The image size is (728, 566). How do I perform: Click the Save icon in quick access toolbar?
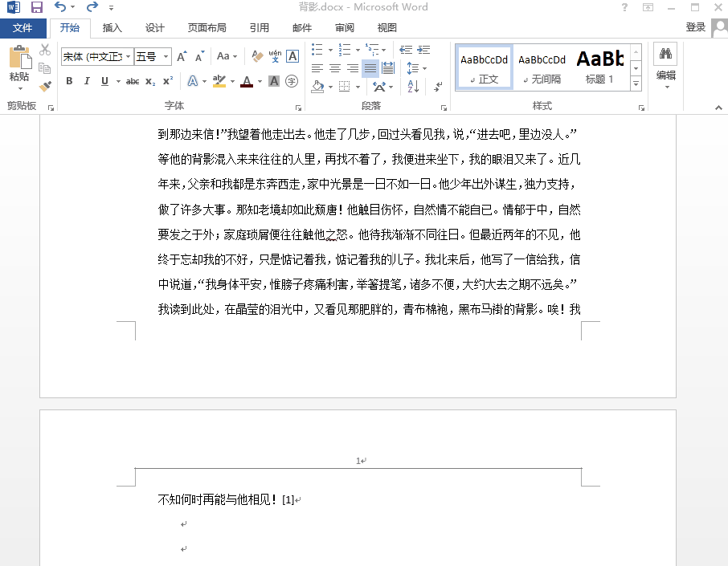click(x=37, y=7)
